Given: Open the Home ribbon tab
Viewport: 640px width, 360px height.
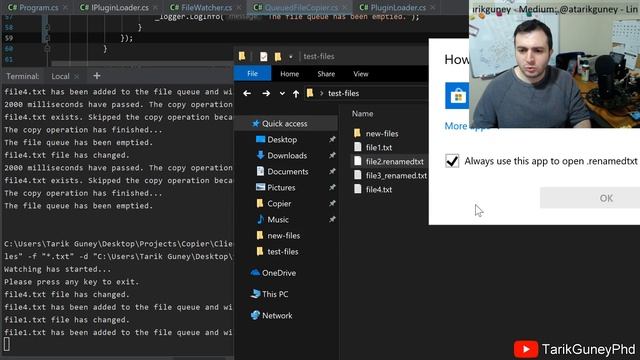Looking at the screenshot, I should tap(289, 74).
